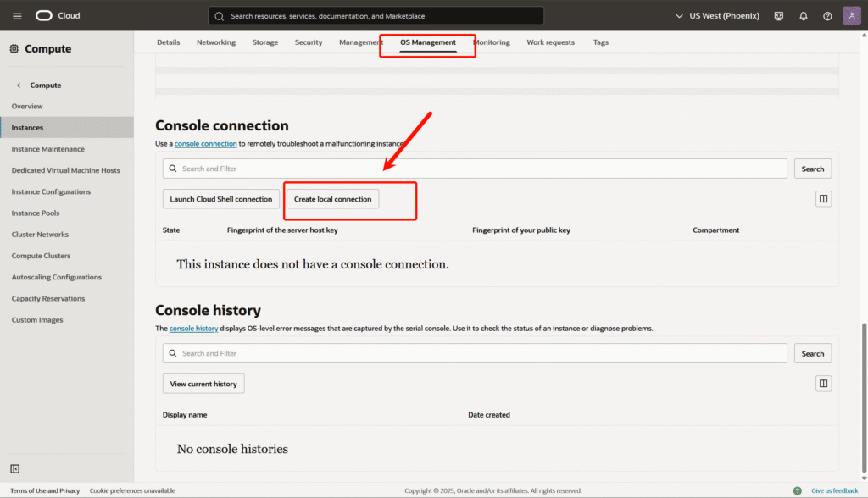Manage columns in Console connection table
Screen dimensions: 868x498
tap(823, 199)
